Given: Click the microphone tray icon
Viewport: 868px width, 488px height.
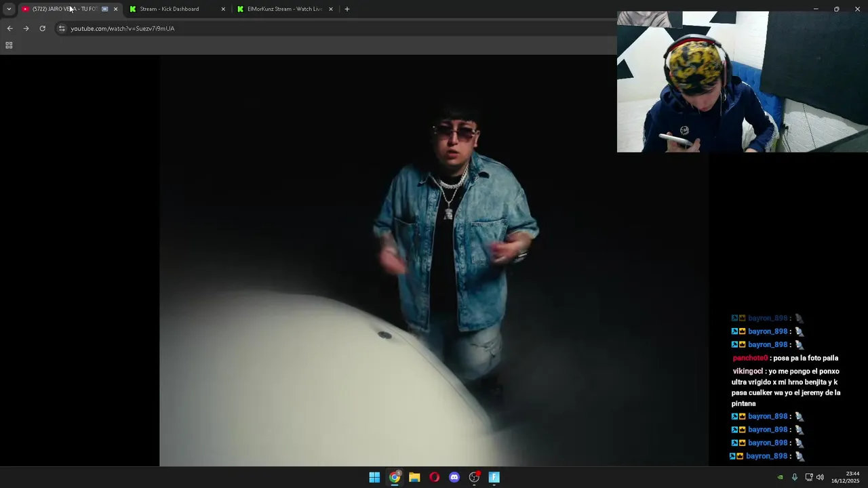Looking at the screenshot, I should click(x=794, y=477).
